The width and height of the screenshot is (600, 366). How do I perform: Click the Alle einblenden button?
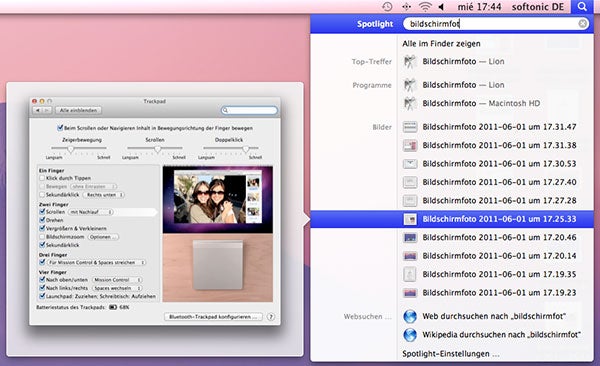click(x=78, y=110)
